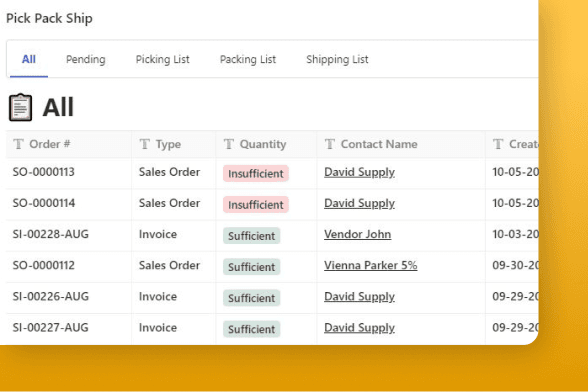The height and width of the screenshot is (392, 588).
Task: Open David Supply link for SI-00227-AUG
Action: pos(359,328)
